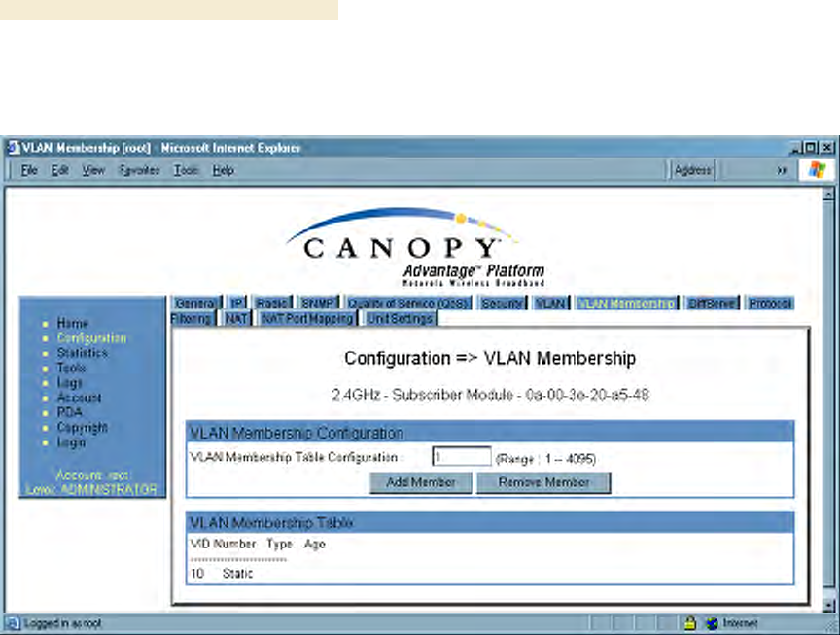Screen dimensions: 840x635
Task: Go to Home in sidebar
Action: [73, 323]
